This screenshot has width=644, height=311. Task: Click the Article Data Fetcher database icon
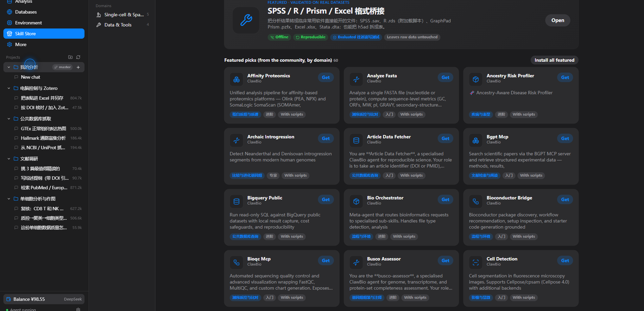click(x=356, y=140)
